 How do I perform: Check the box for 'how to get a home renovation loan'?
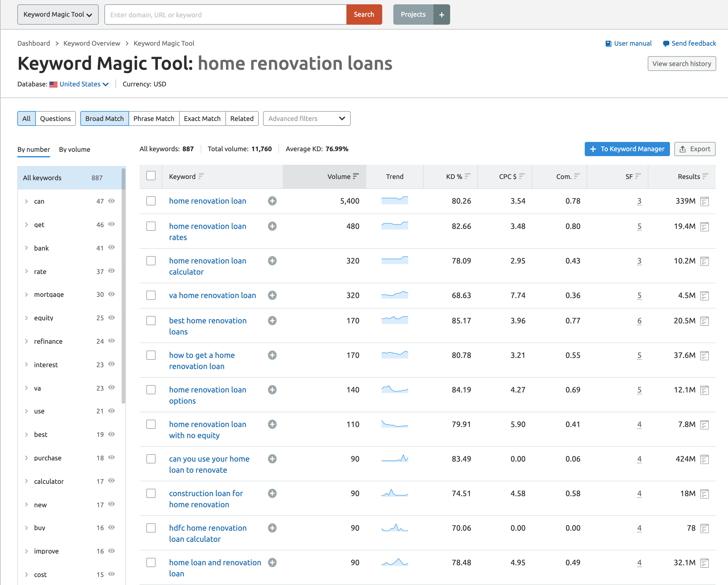[151, 355]
